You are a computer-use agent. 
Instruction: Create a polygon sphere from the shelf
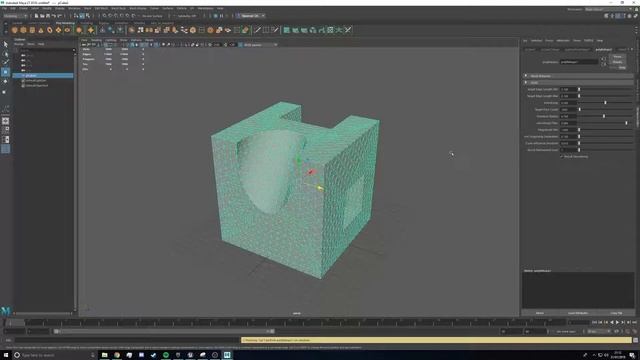pyautogui.click(x=15, y=30)
